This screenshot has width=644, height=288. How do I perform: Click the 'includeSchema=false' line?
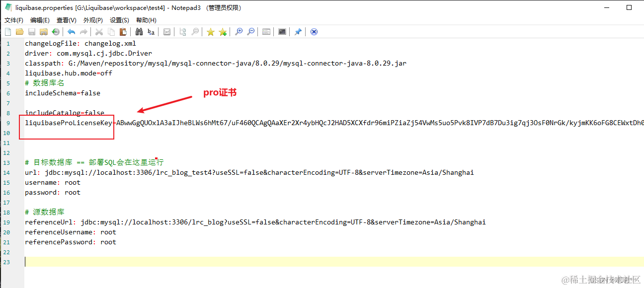click(63, 93)
